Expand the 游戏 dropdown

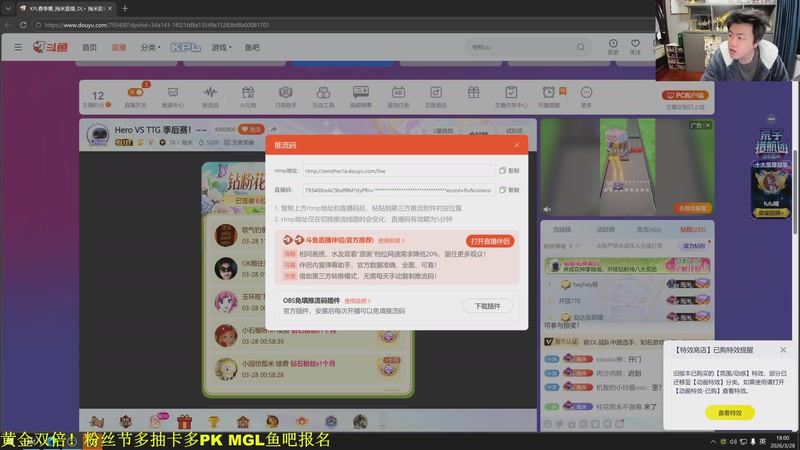221,47
